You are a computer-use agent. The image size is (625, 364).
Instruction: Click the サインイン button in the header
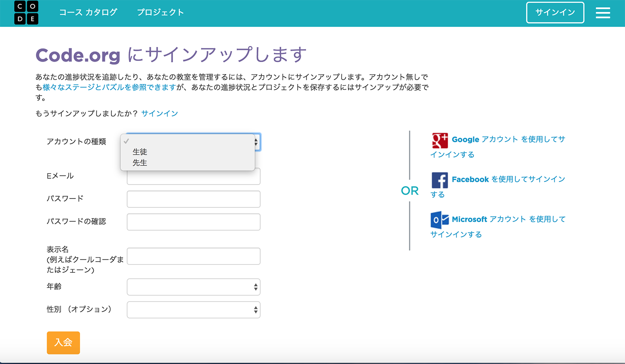click(x=555, y=12)
